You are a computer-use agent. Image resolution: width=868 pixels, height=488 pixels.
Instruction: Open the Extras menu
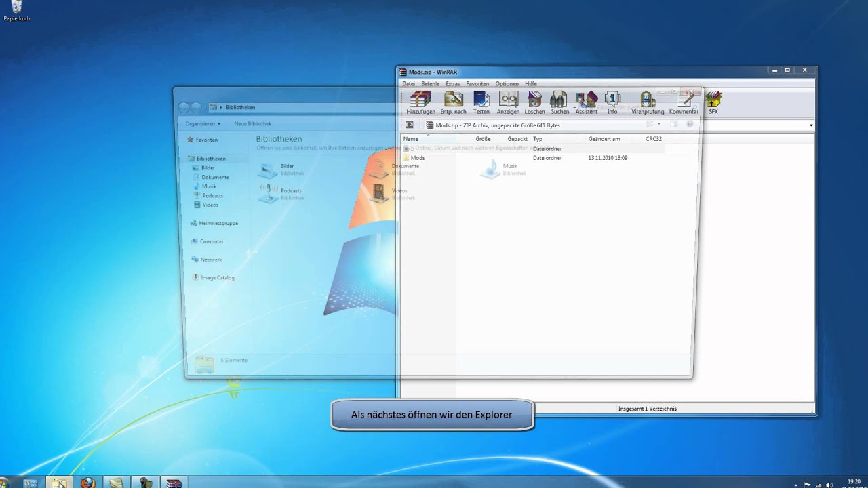click(x=452, y=84)
